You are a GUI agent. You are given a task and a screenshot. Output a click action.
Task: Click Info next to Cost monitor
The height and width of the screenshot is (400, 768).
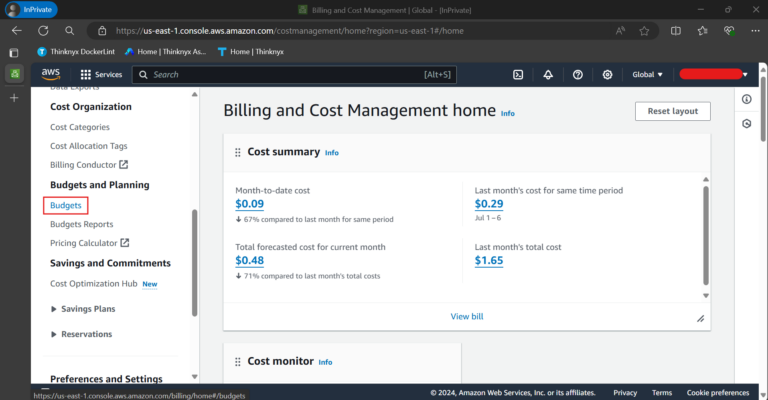tap(325, 362)
